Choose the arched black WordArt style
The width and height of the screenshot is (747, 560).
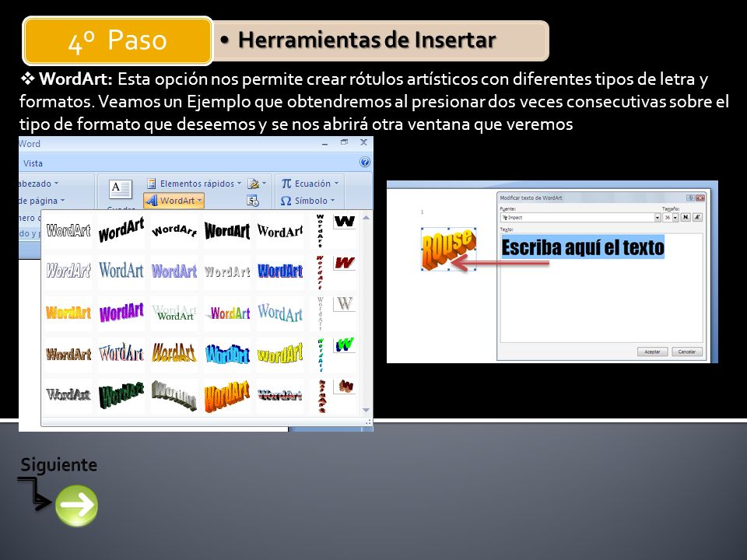[x=174, y=230]
